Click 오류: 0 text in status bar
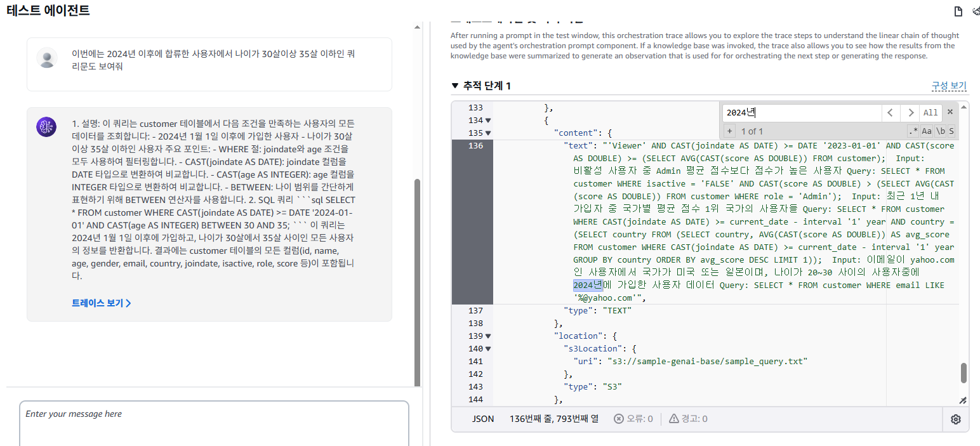Screen dimensions: 980x446 [640, 419]
